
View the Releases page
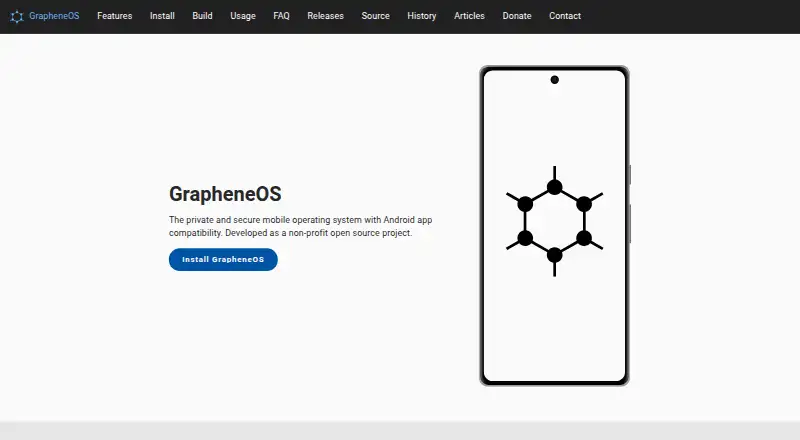(x=326, y=16)
